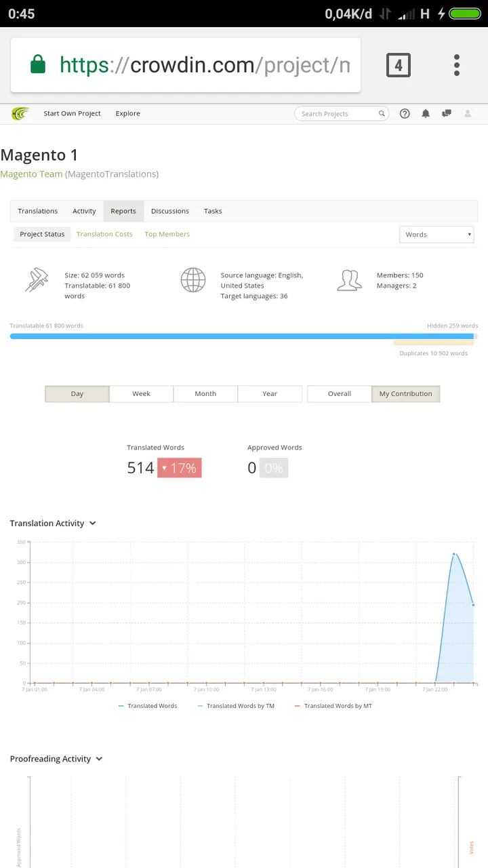Click the project size caliper icon
Screen dimensions: 488x868
(37, 280)
